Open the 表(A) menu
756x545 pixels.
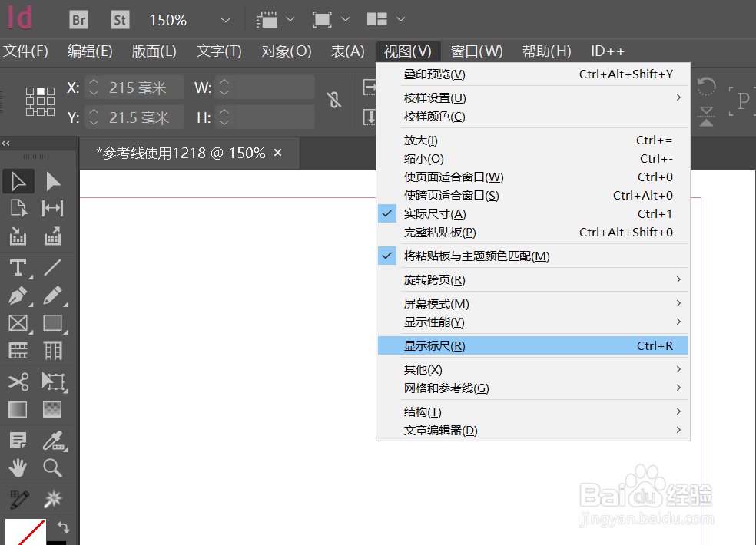(347, 51)
